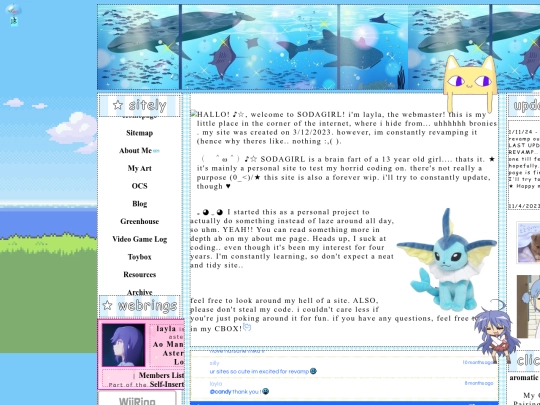Screen dimensions: 540x405
Task: Click the emoji after 'thank you !' message
Action: pyautogui.click(x=265, y=392)
